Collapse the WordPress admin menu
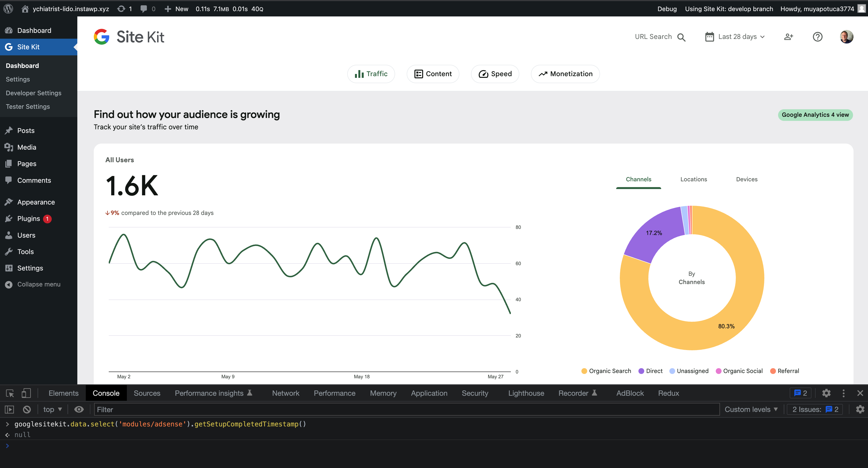This screenshot has width=868, height=468. click(x=38, y=284)
